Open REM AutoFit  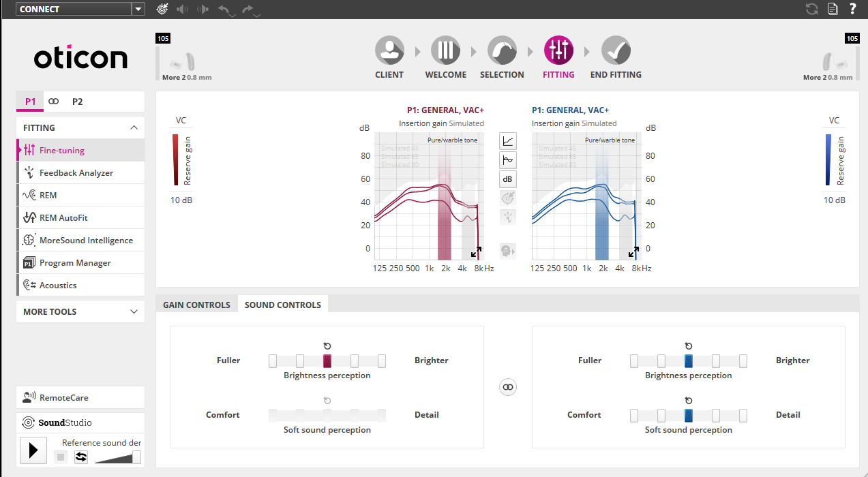[80, 217]
